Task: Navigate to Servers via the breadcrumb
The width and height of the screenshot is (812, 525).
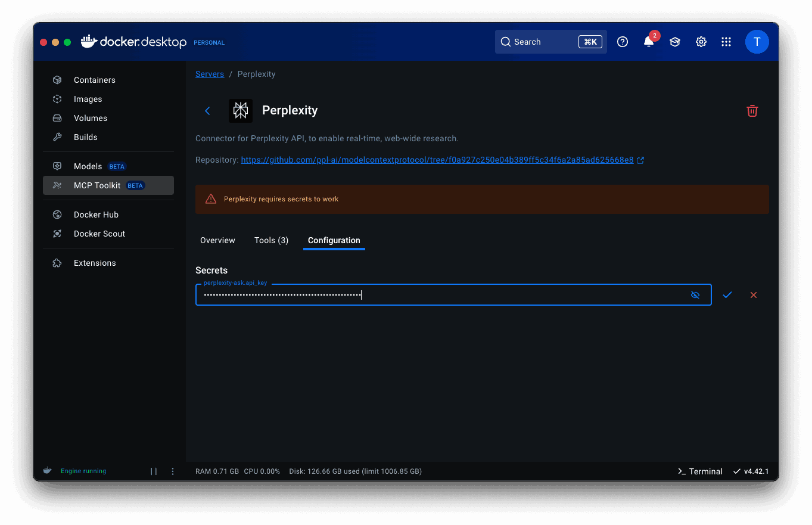Action: (210, 73)
